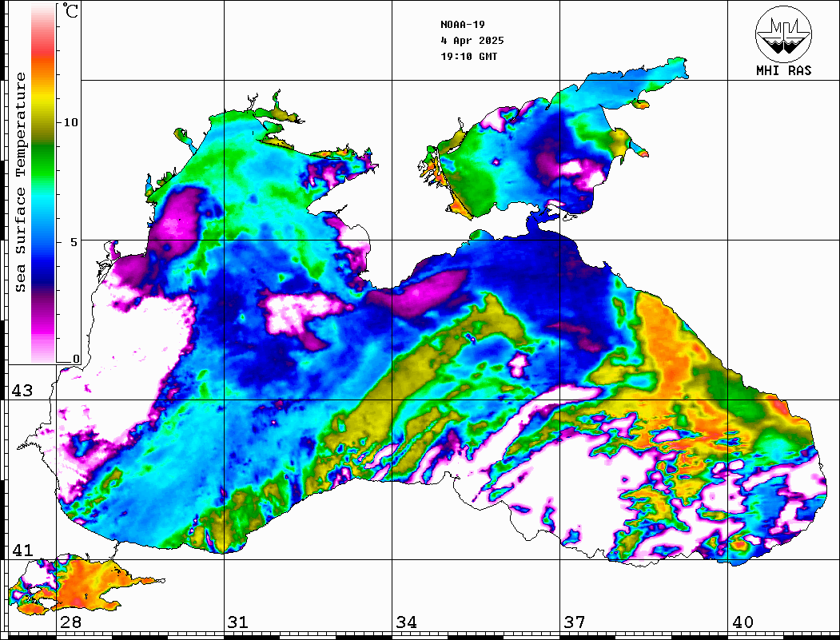Click the latitude label "41"
This screenshot has height=640, width=840.
click(x=22, y=551)
